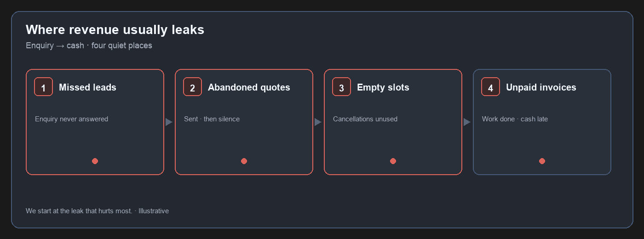Click the number 3 badge
The height and width of the screenshot is (239, 644).
[x=341, y=87]
